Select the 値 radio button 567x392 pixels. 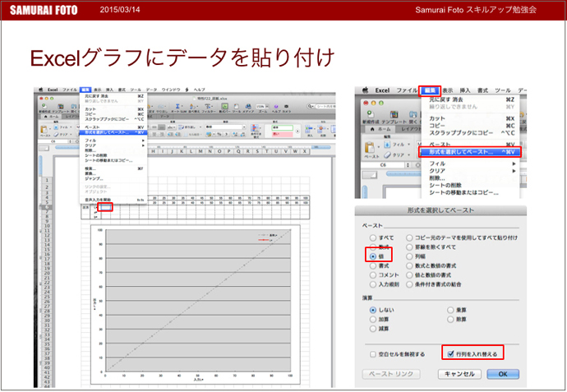pyautogui.click(x=373, y=256)
